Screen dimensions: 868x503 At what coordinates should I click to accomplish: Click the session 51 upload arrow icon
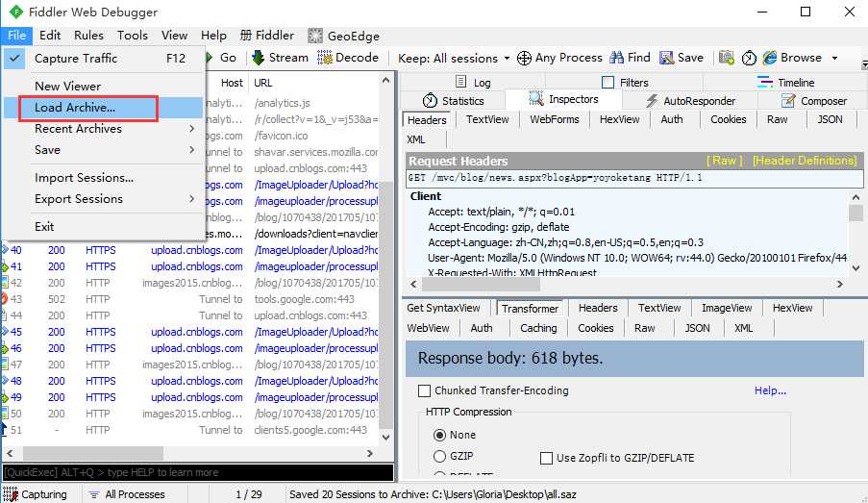pyautogui.click(x=3, y=429)
